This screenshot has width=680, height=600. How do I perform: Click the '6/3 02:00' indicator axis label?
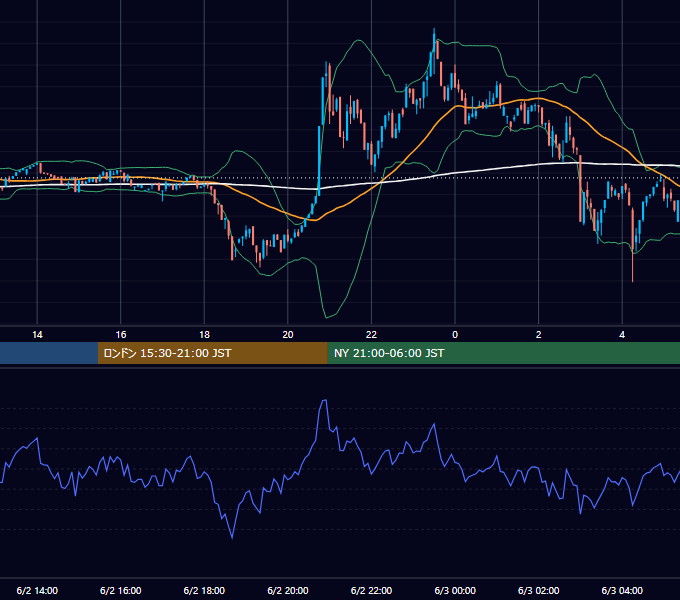(x=539, y=590)
